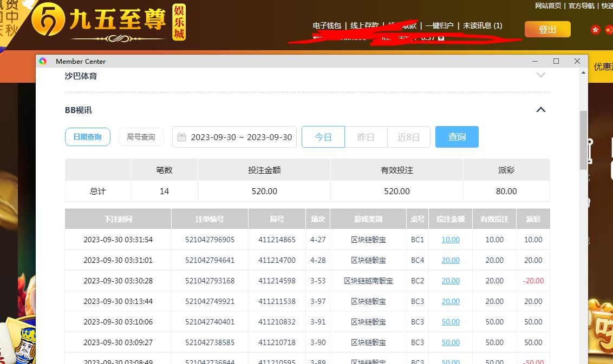613x364 pixels.
Task: Click the blue 查询 search button
Action: point(457,137)
